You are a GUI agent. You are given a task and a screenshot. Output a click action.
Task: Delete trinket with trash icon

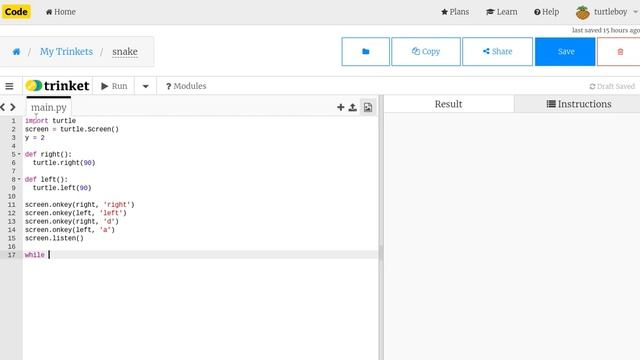(x=620, y=51)
